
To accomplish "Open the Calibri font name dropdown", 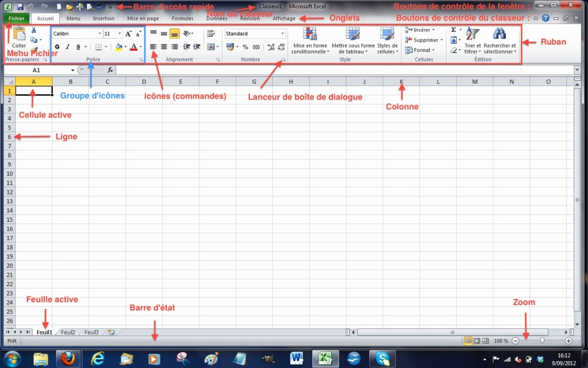I will 100,34.
